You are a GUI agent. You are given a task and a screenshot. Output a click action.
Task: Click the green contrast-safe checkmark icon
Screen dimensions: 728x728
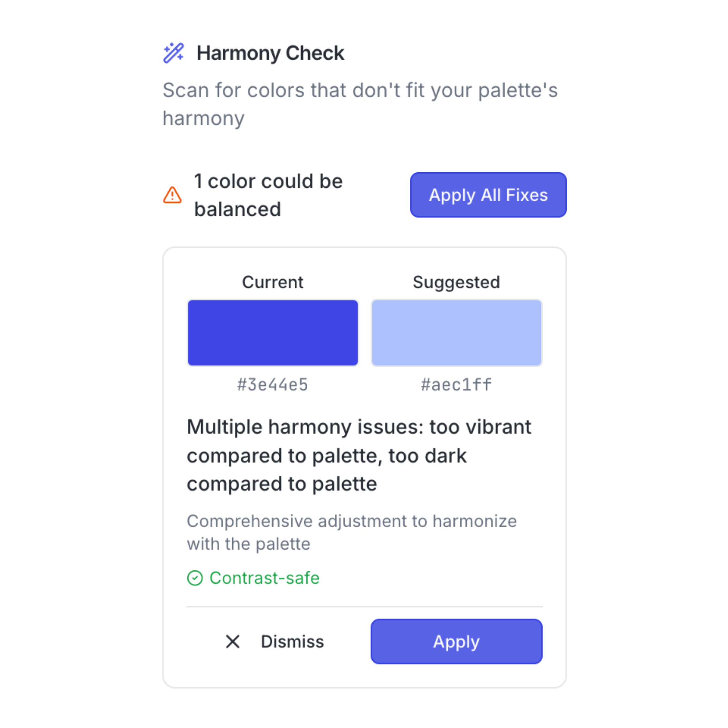195,578
